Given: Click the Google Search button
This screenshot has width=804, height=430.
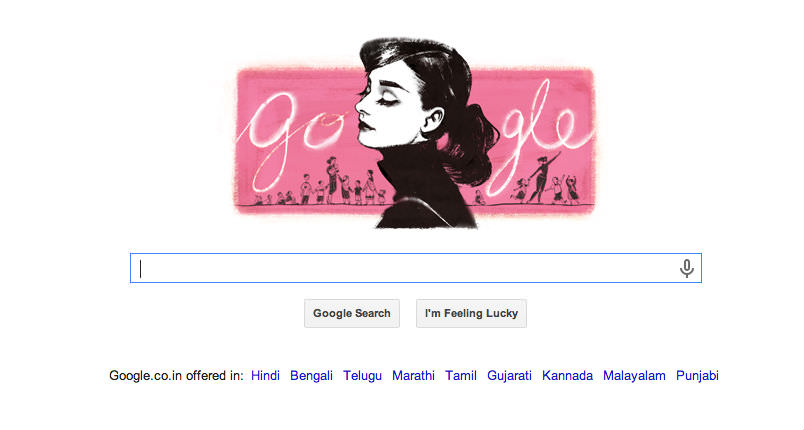Looking at the screenshot, I should point(352,313).
